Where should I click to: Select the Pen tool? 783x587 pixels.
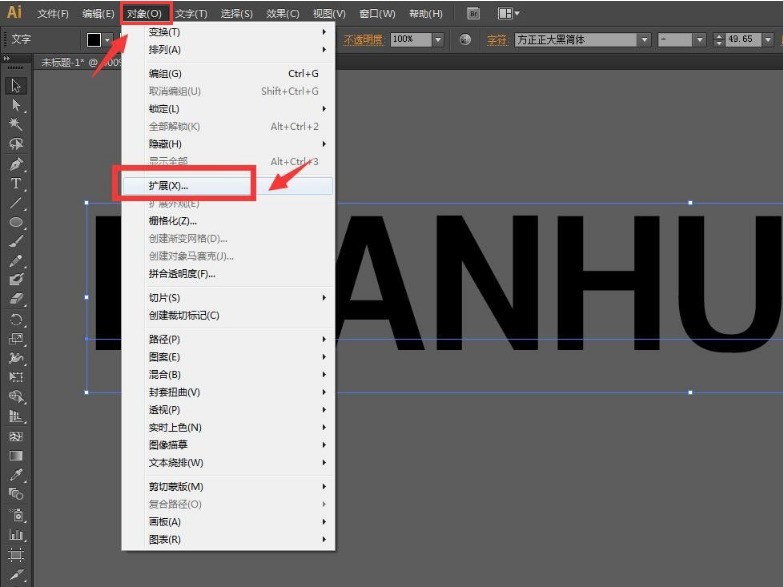(16, 164)
